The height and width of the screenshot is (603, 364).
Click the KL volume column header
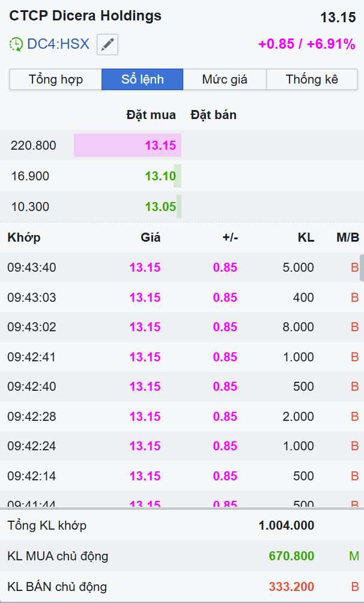click(306, 237)
